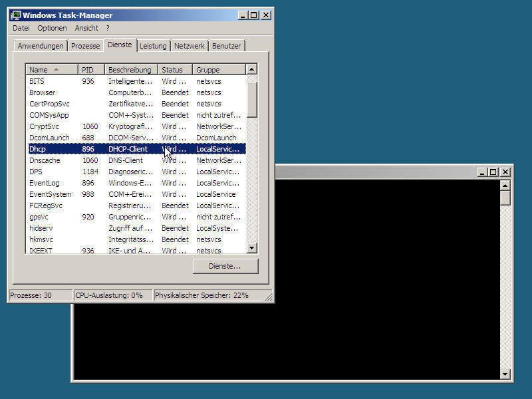Viewport: 532px width, 399px height.
Task: Select the BITS service row
Action: [x=137, y=81]
